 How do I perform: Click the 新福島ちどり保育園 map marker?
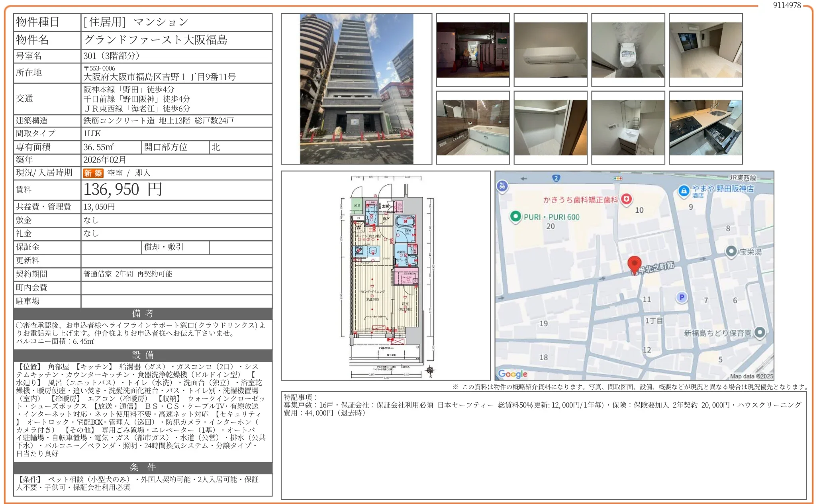(760, 332)
